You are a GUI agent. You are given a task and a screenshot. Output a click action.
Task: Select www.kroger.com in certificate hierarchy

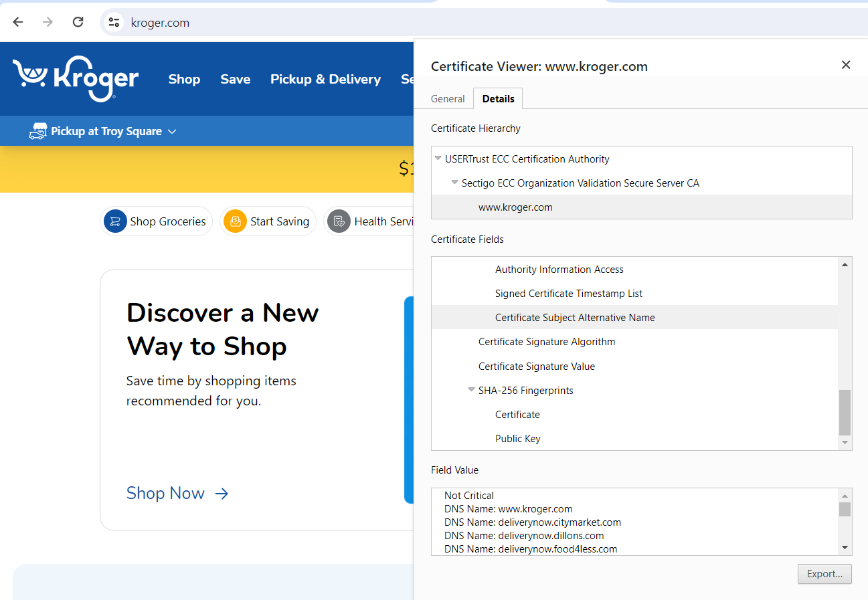click(515, 207)
